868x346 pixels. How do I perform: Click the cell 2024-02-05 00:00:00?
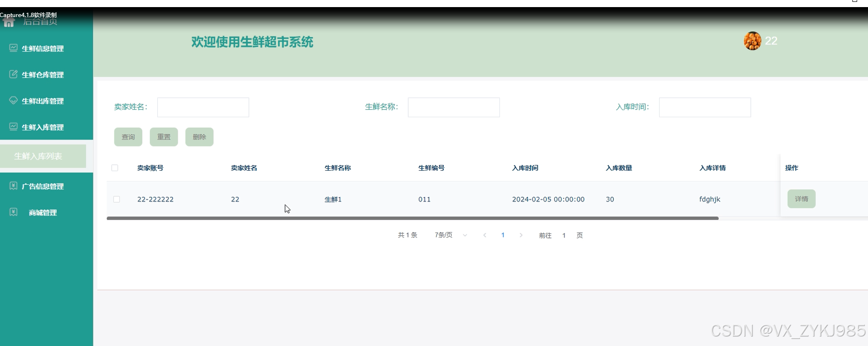click(548, 199)
